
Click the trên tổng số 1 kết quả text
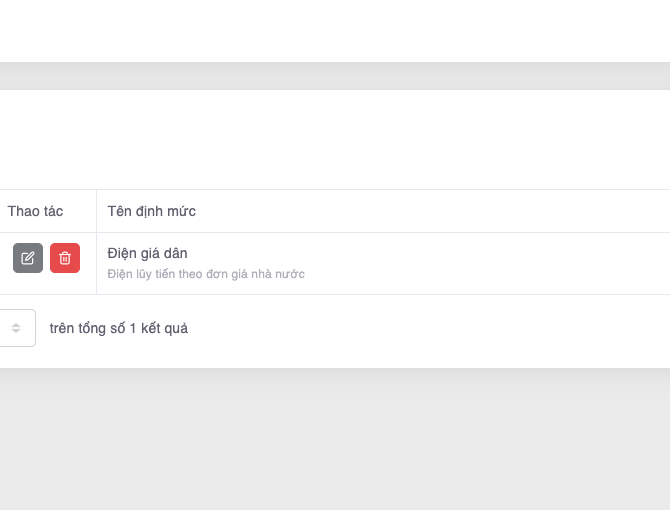click(118, 328)
